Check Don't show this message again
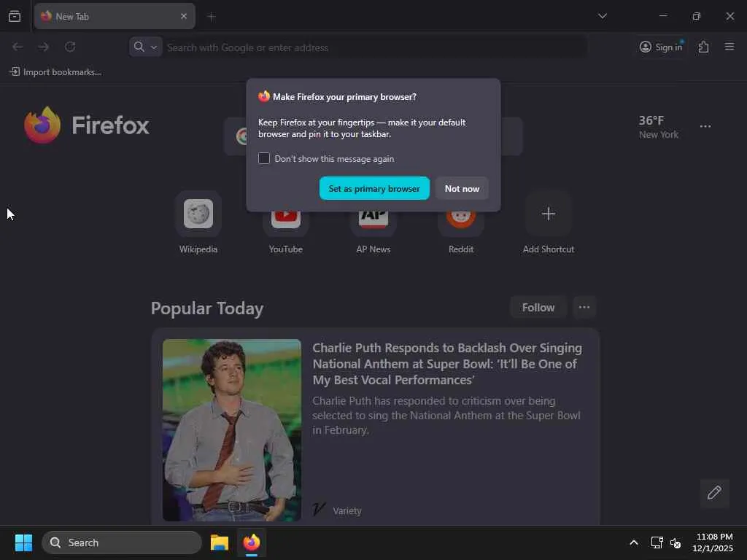 [x=264, y=158]
